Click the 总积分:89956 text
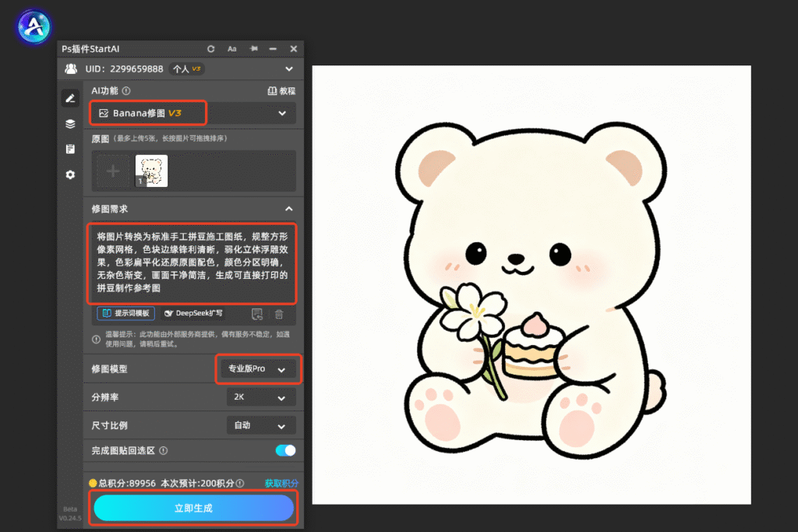The width and height of the screenshot is (798, 532). [x=127, y=483]
